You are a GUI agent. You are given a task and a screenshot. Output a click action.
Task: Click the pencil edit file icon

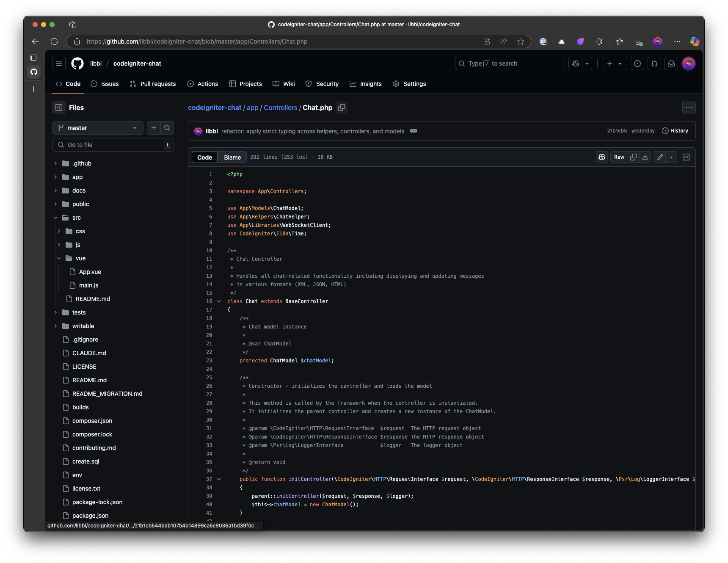[660, 157]
